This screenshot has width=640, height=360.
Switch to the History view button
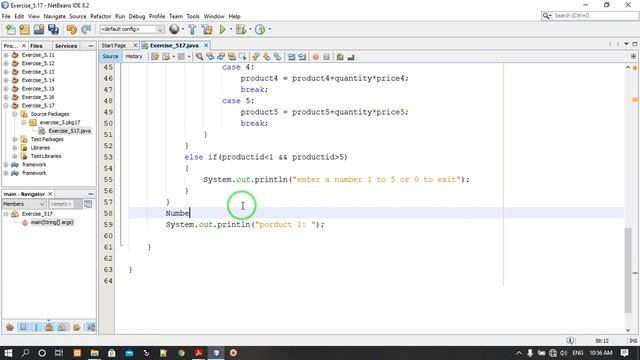[134, 56]
